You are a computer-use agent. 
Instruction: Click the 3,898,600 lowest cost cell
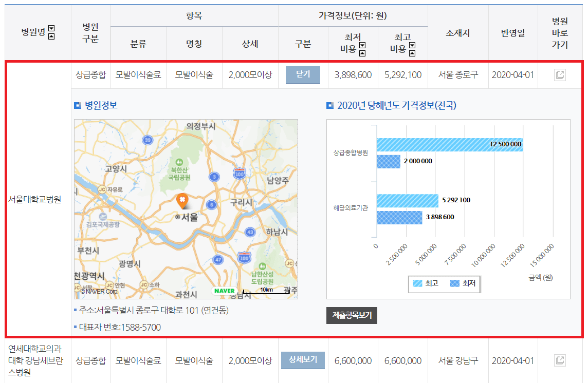(x=353, y=75)
